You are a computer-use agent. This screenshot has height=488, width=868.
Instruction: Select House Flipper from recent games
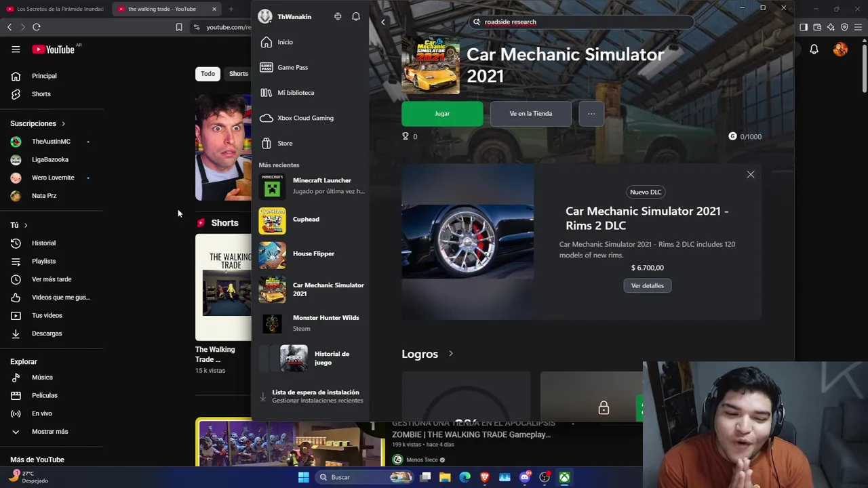tap(311, 255)
